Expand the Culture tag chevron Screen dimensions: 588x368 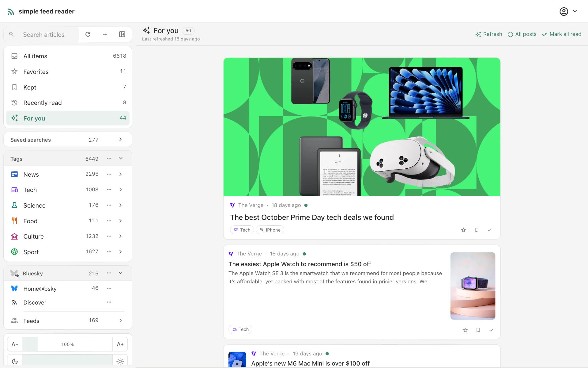click(121, 236)
